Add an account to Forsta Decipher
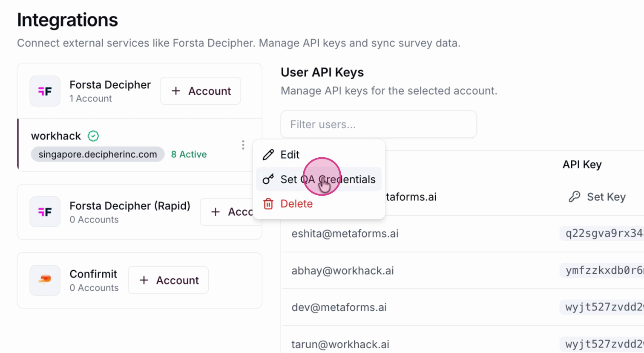The image size is (644, 353). tap(201, 91)
